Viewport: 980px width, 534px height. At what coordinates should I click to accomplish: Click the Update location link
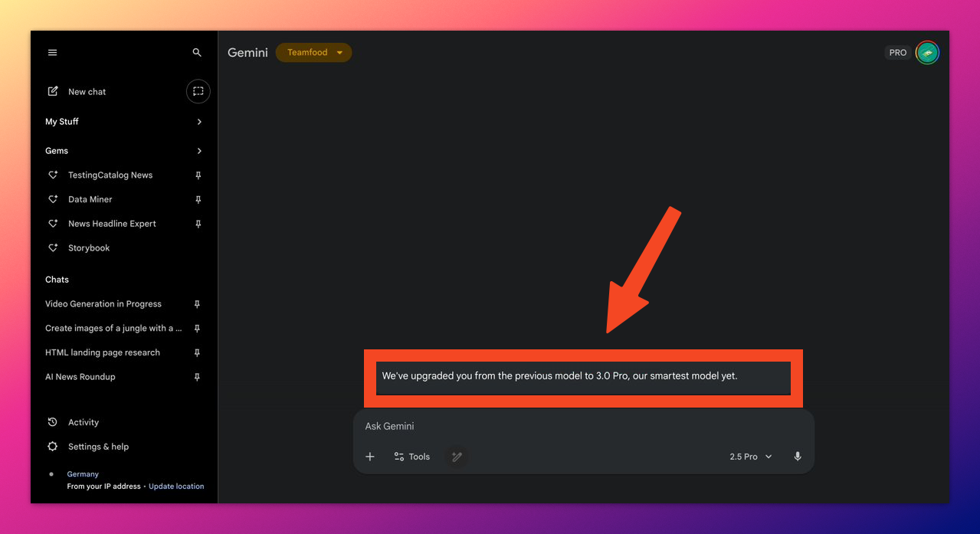click(x=176, y=486)
